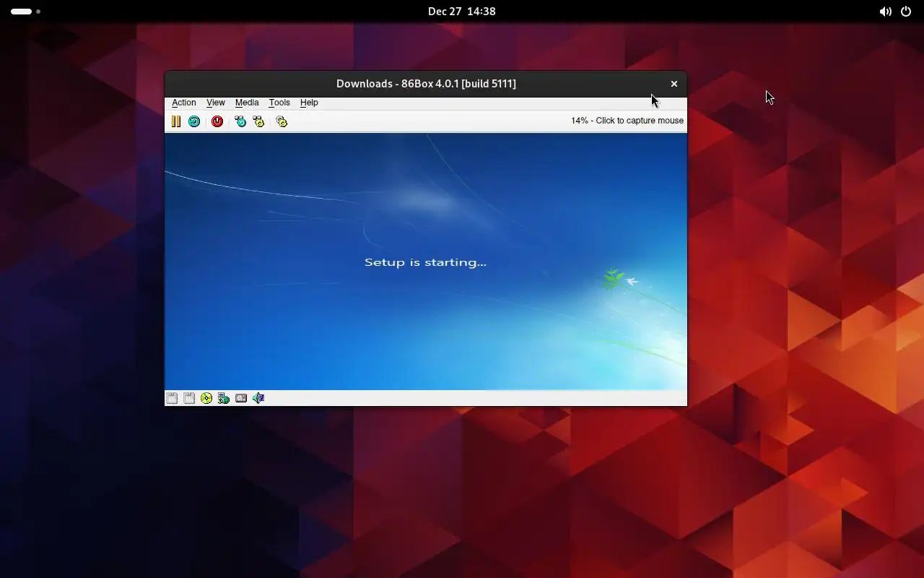Open GNOME Activities overview pill
This screenshot has height=578, width=924.
[25, 12]
